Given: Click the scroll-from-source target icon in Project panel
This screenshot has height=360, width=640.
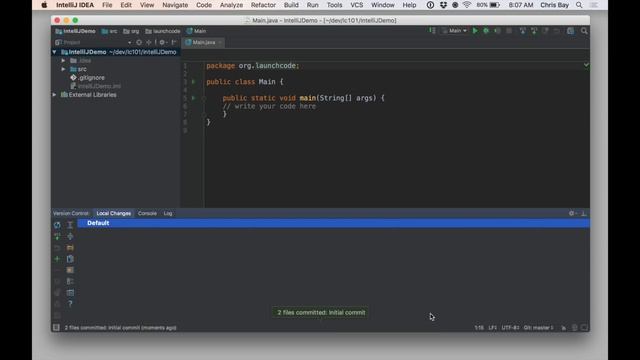Looking at the screenshot, I should click(x=139, y=42).
